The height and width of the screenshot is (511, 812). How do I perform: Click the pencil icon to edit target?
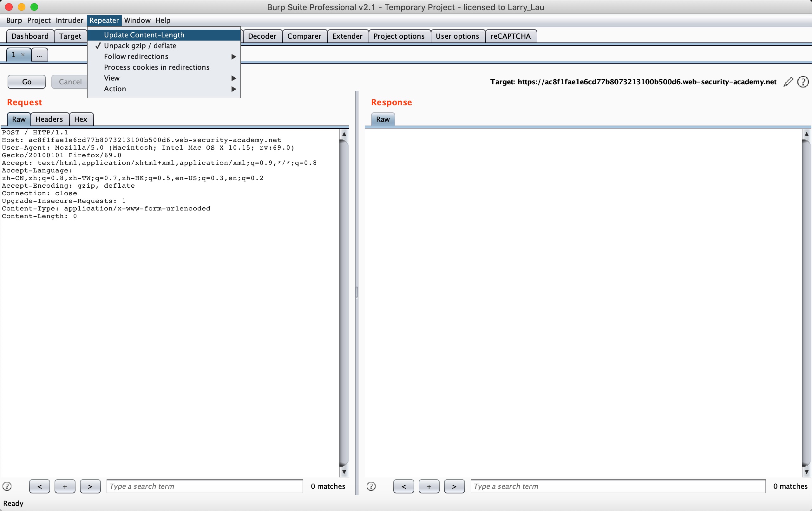point(789,82)
